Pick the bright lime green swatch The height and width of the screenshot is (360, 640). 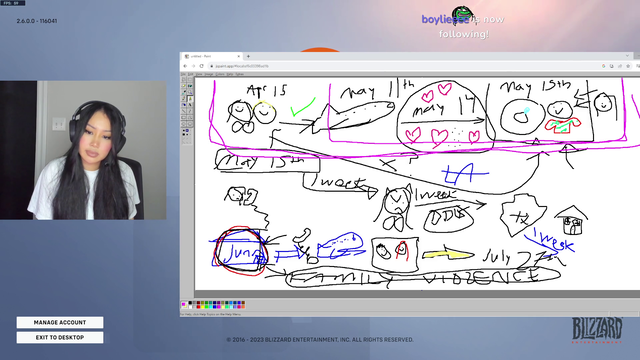click(207, 307)
